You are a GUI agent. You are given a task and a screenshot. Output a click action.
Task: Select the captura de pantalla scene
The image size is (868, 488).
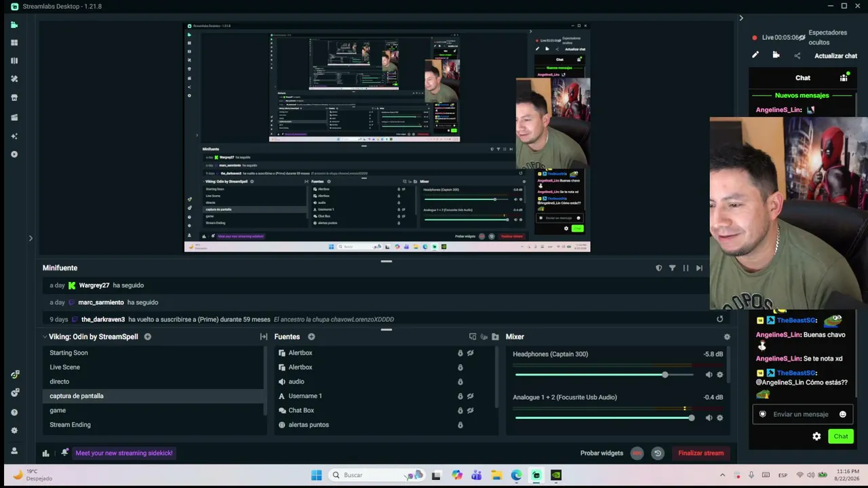click(x=153, y=396)
